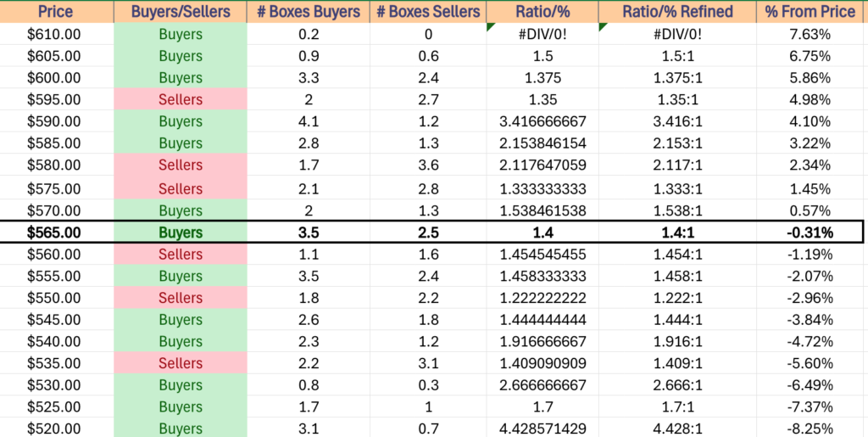
Task: Click the $605.00 price cell
Action: click(x=57, y=56)
